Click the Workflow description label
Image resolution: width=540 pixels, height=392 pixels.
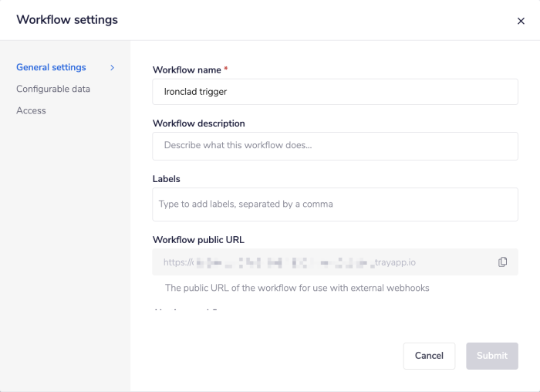tap(198, 123)
